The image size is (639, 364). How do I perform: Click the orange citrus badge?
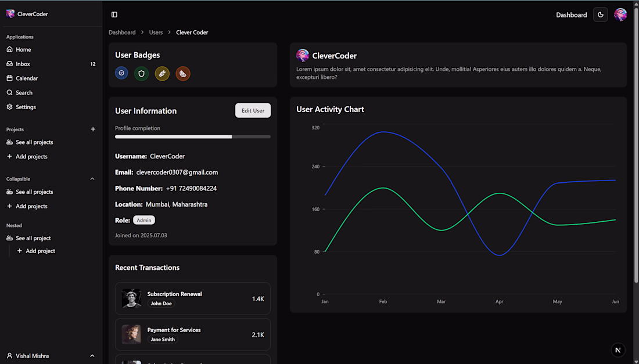point(183,74)
